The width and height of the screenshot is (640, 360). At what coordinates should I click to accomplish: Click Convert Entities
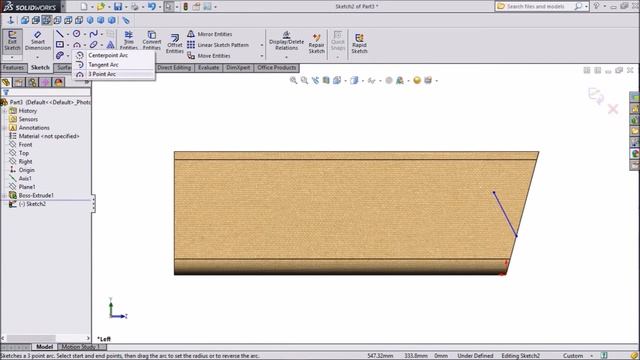(152, 41)
